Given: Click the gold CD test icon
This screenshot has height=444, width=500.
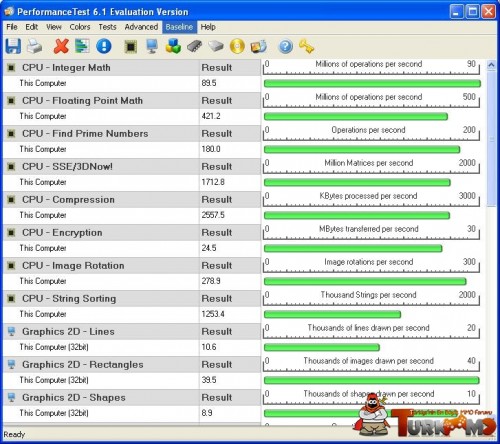Looking at the screenshot, I should click(237, 46).
